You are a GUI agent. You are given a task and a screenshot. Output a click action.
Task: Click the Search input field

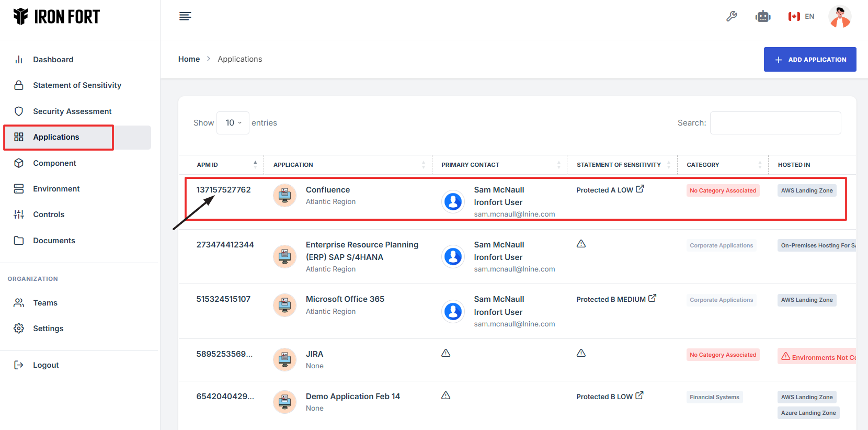[775, 123]
